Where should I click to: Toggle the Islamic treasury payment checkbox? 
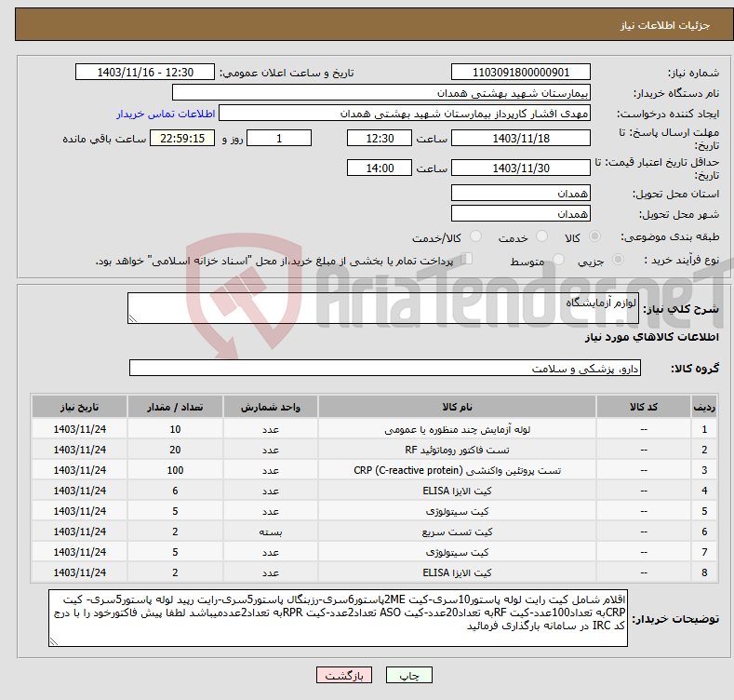[467, 259]
